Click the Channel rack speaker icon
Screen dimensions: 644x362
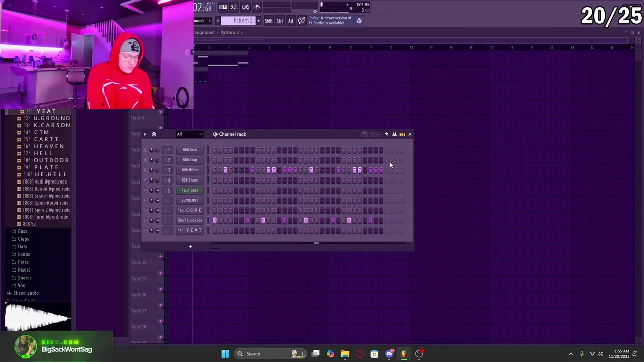click(215, 134)
